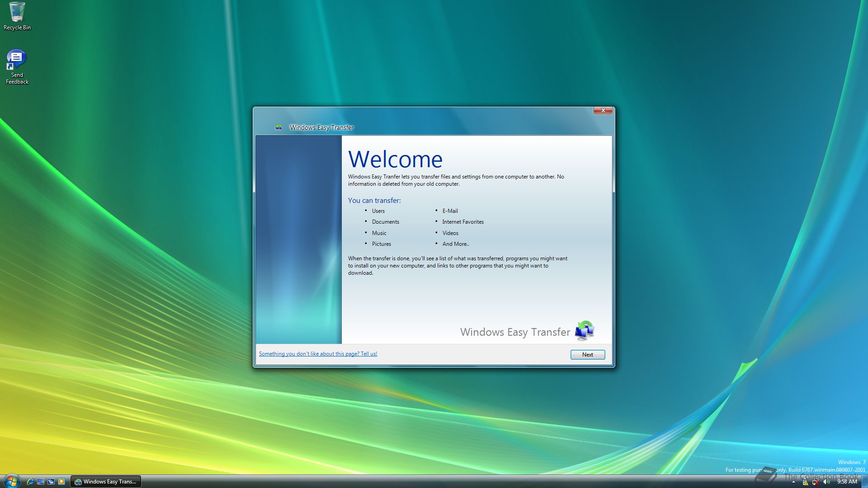Click the 'Welcome' heading text

[395, 159]
